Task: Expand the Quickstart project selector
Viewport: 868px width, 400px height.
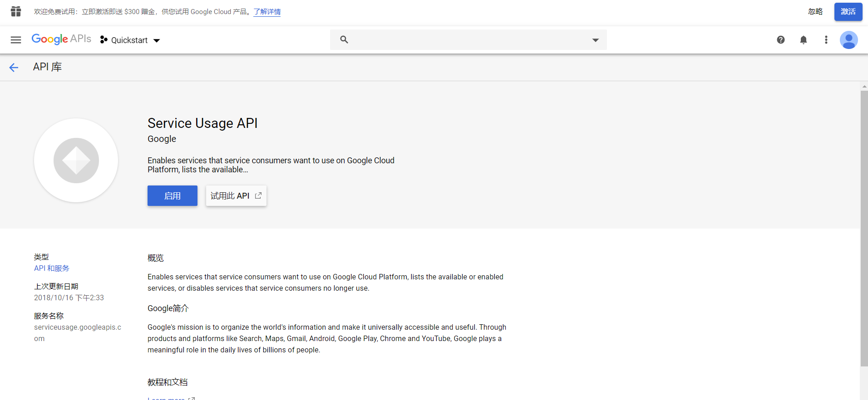Action: pos(130,40)
